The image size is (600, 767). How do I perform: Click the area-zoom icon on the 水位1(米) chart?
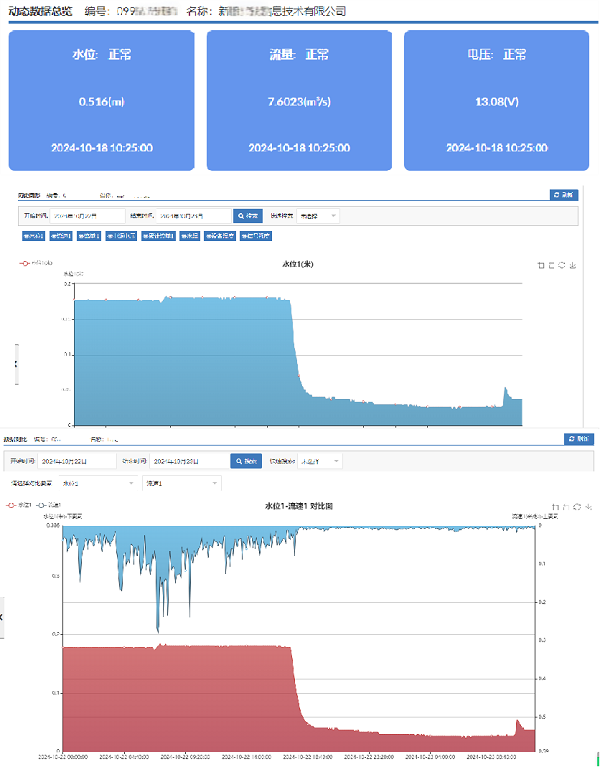(540, 265)
